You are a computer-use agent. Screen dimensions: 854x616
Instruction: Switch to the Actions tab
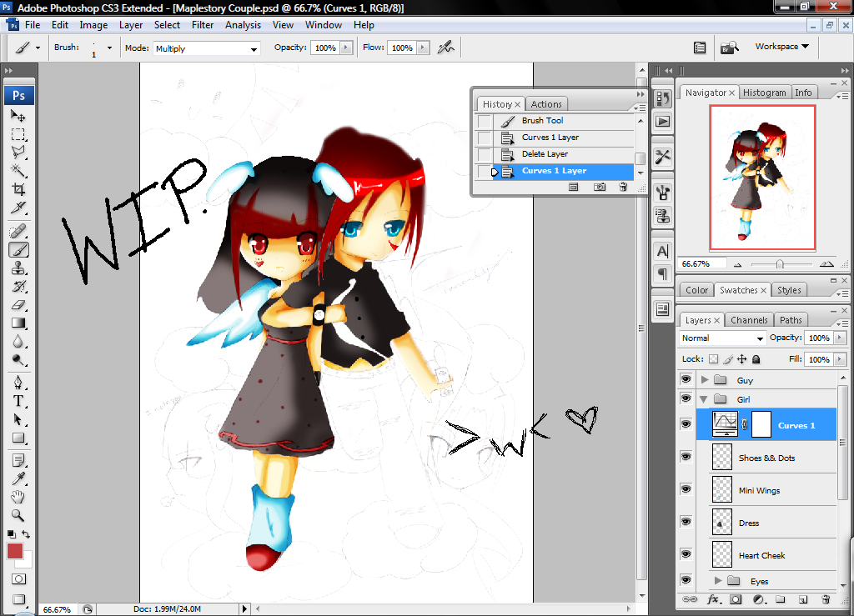546,104
